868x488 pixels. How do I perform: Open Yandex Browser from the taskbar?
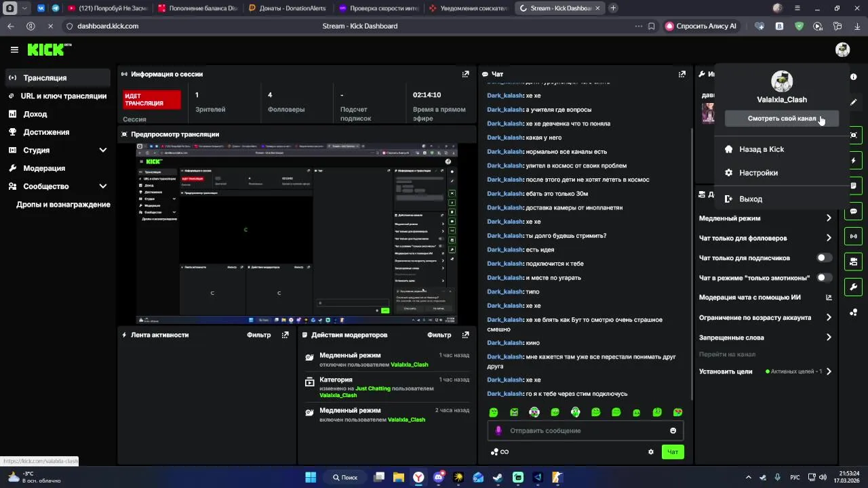point(418,477)
